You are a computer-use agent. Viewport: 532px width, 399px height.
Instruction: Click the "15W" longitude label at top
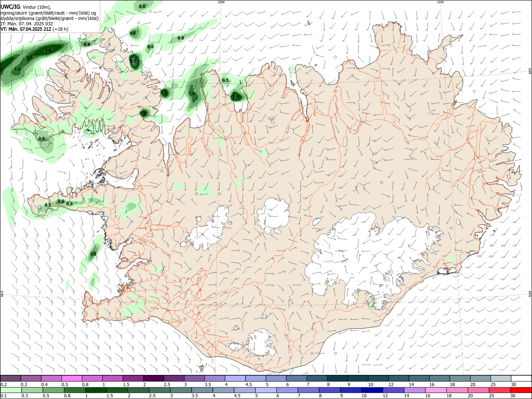click(x=440, y=2)
